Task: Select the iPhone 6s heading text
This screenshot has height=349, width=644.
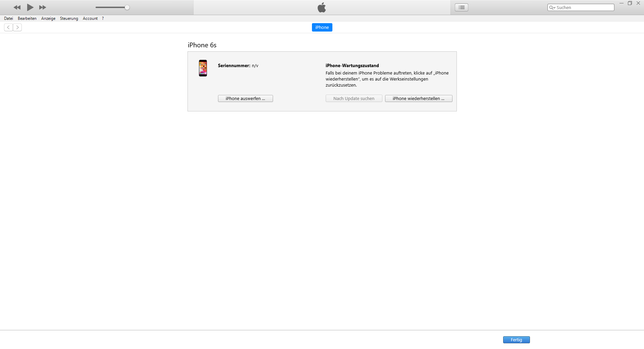Action: pos(202,45)
